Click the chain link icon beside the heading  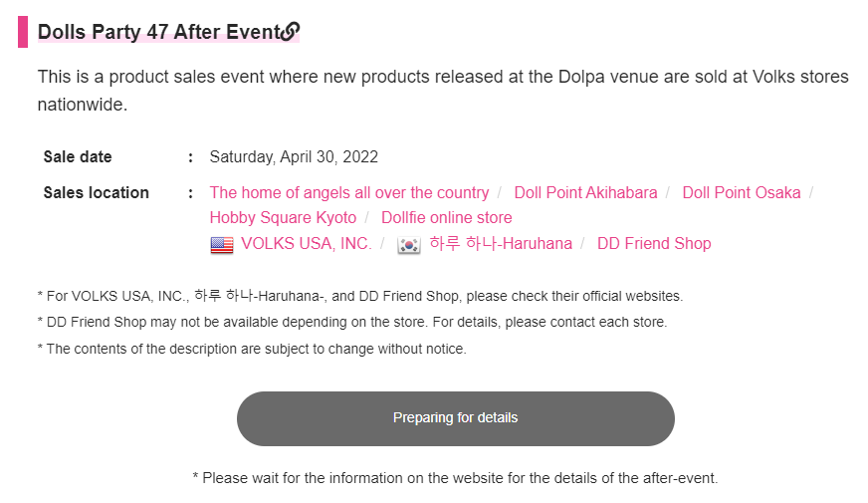click(x=290, y=32)
